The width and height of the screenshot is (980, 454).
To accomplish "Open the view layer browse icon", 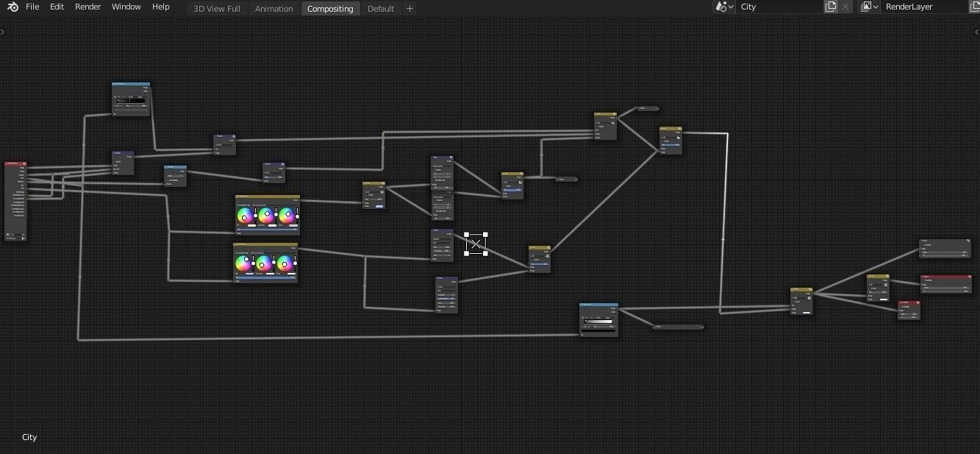I will [x=870, y=7].
